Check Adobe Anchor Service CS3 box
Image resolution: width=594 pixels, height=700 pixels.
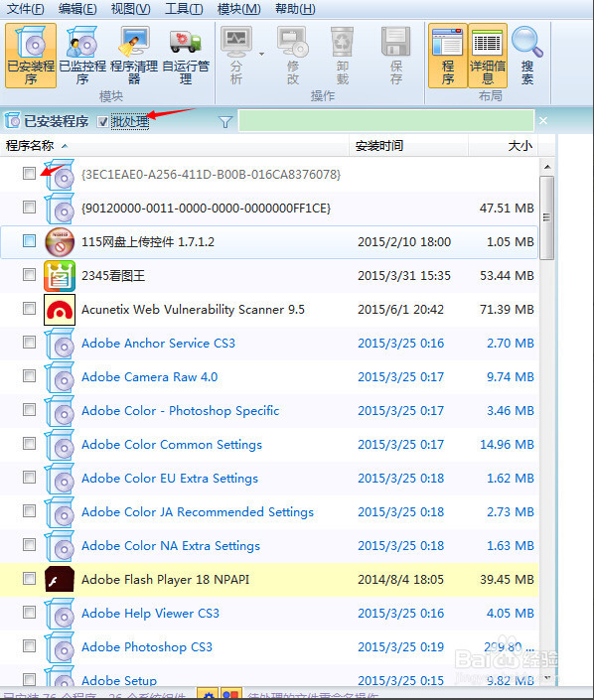29,343
